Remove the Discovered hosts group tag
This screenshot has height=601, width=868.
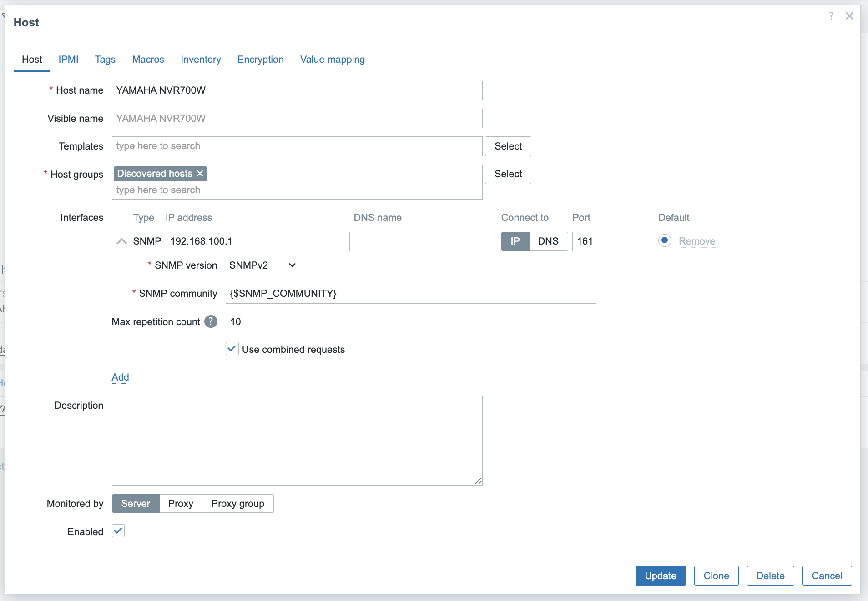[199, 173]
